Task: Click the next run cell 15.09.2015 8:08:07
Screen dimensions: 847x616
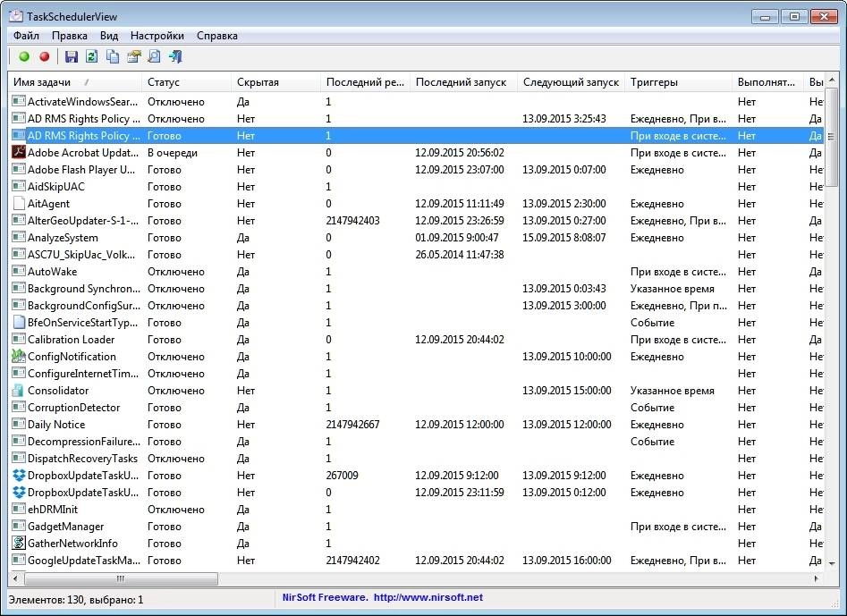Action: 564,238
